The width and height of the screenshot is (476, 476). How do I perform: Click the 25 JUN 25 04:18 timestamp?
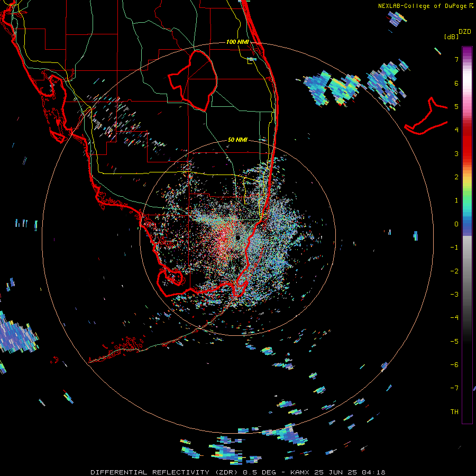click(350, 472)
